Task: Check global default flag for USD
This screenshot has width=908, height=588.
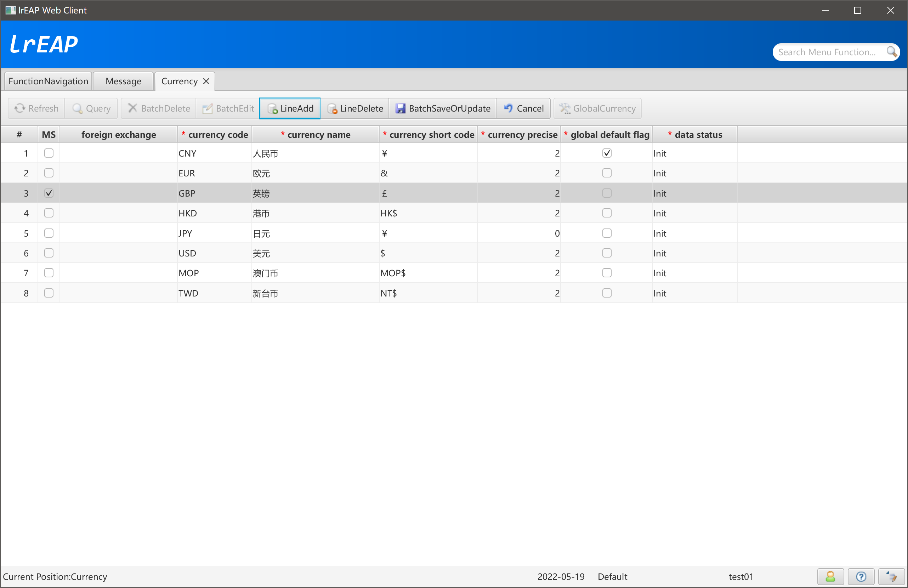Action: pos(607,253)
